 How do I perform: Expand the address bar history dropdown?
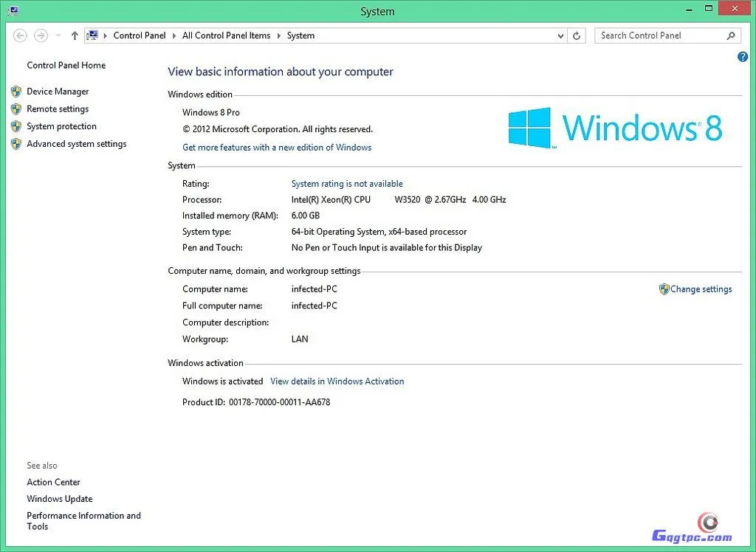pyautogui.click(x=561, y=35)
